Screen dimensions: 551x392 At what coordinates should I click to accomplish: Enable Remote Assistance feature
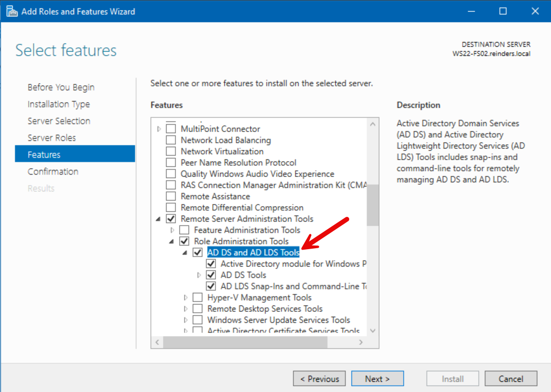(171, 196)
